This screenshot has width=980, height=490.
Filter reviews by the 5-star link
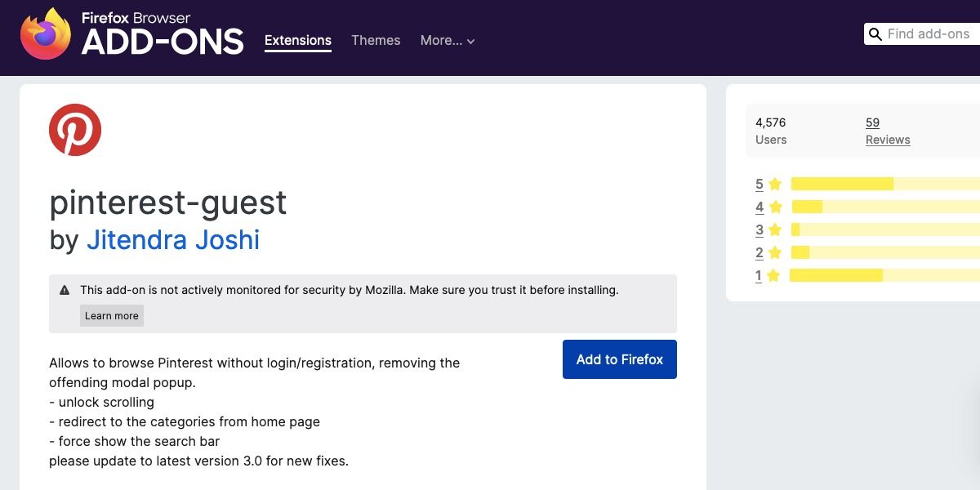tap(759, 184)
